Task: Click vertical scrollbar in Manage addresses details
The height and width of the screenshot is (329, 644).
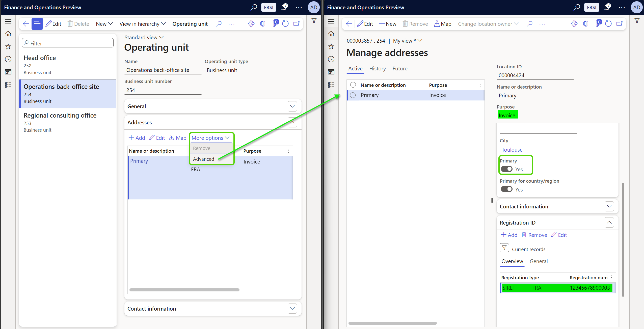Action: [623, 240]
